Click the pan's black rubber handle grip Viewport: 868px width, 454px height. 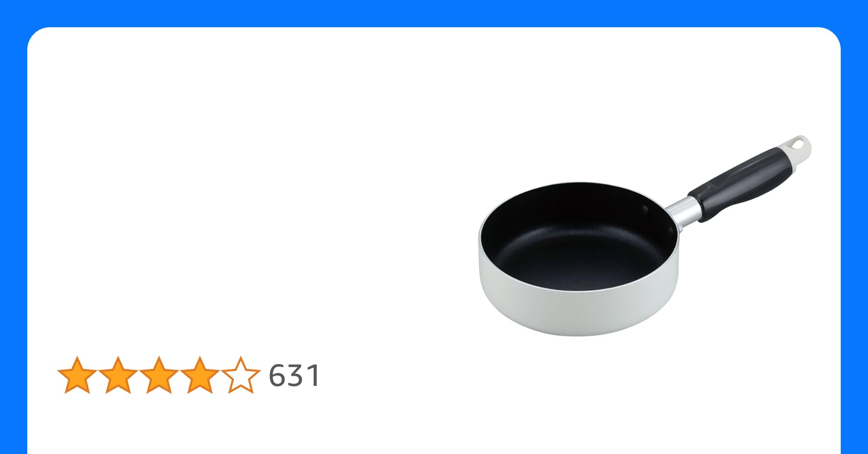(741, 183)
